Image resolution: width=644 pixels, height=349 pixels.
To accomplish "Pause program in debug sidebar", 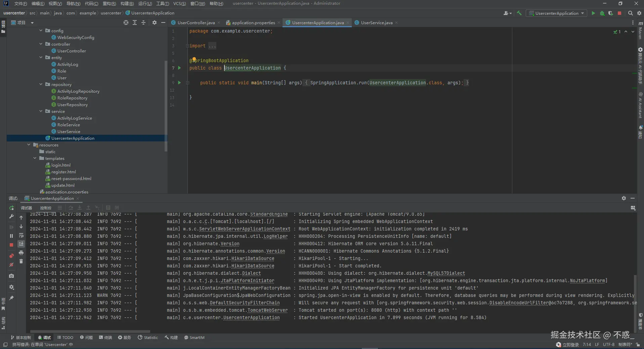I will [11, 236].
